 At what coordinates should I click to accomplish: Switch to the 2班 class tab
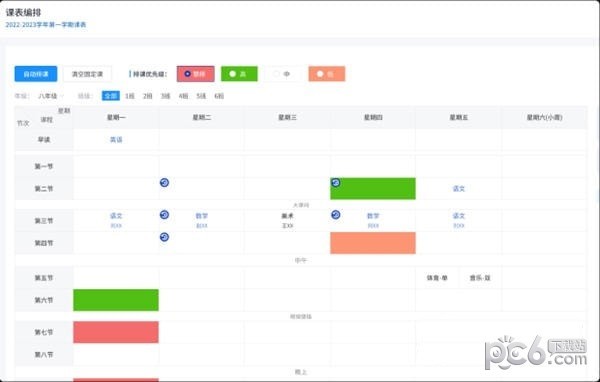(147, 96)
